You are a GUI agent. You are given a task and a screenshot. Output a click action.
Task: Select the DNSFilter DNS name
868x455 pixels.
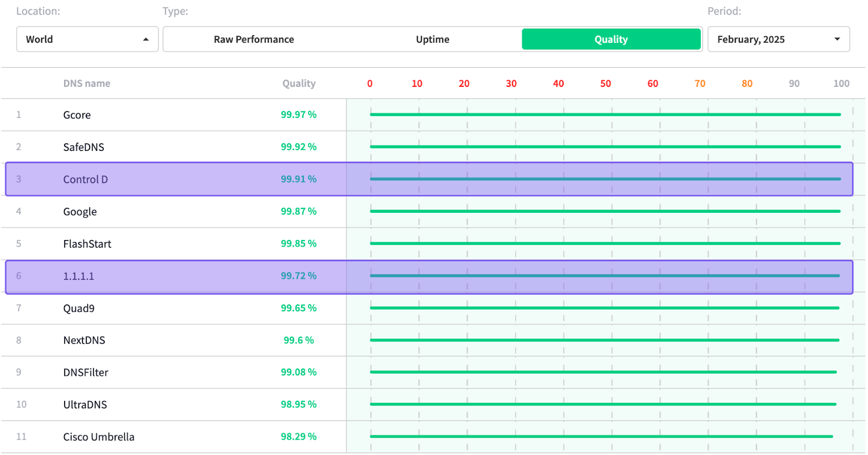coord(86,372)
